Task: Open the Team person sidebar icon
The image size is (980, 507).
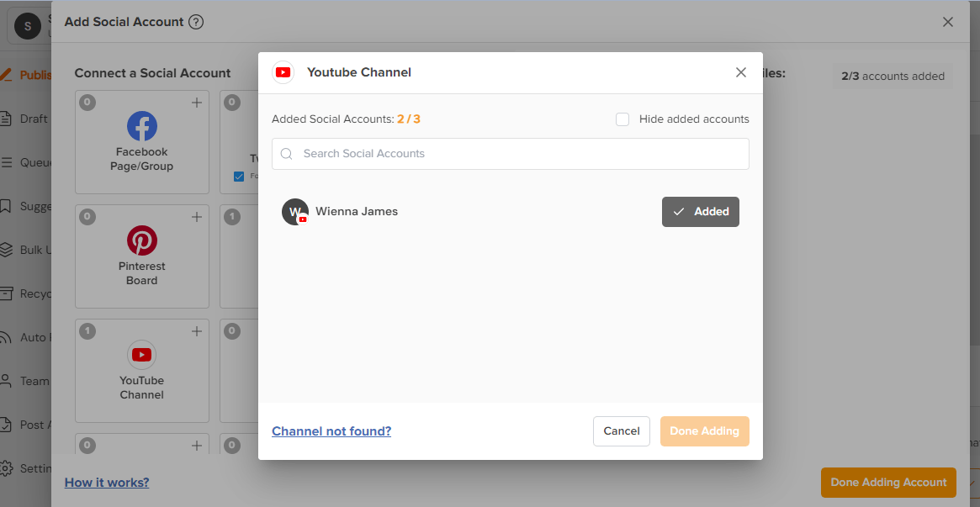Action: point(6,381)
